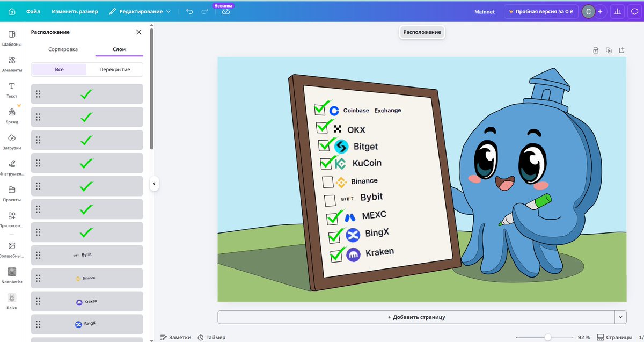This screenshot has height=342, width=644.
Task: Open the Инструменты sidebar icon
Action: [12, 167]
